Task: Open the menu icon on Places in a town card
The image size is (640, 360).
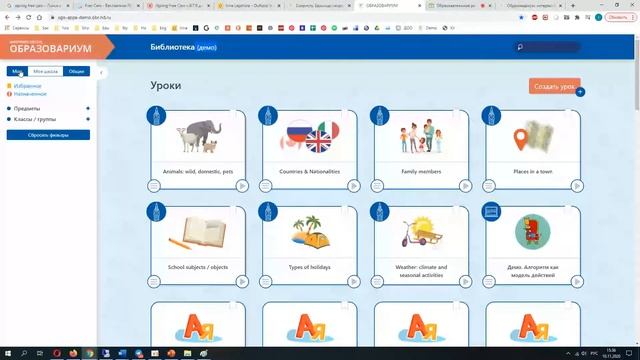Action: tap(489, 186)
